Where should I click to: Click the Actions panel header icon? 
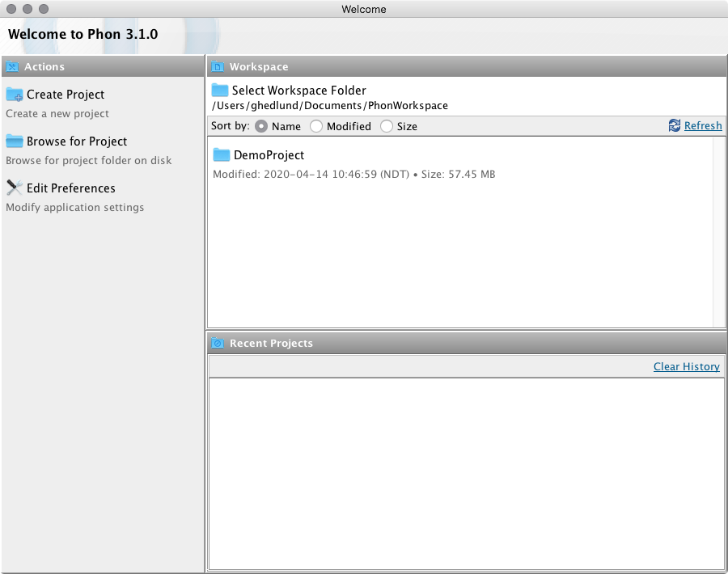coord(12,67)
